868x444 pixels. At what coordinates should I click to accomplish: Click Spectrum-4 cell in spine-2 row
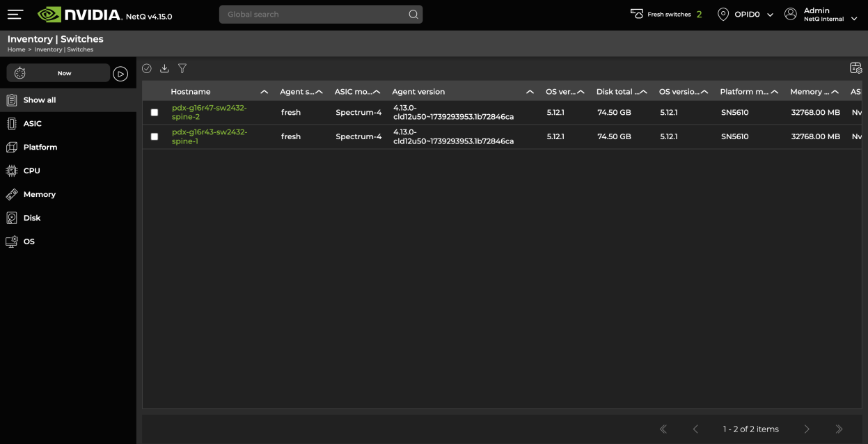(x=358, y=113)
